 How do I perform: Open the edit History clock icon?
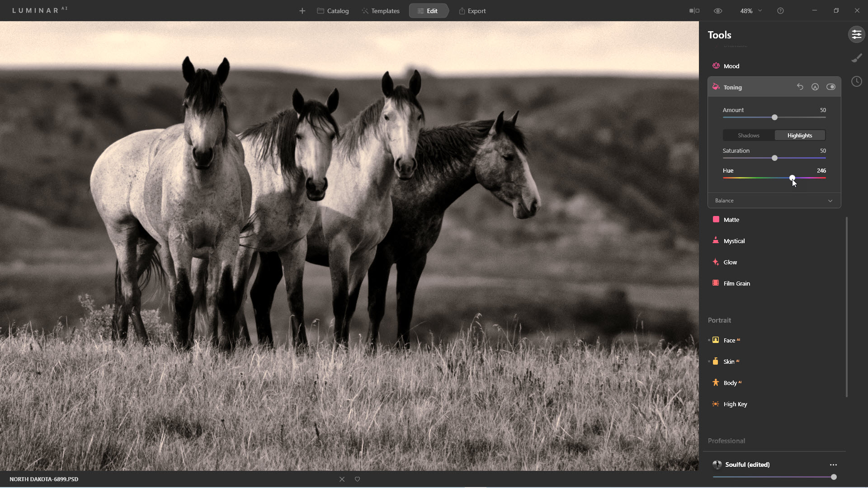point(856,82)
